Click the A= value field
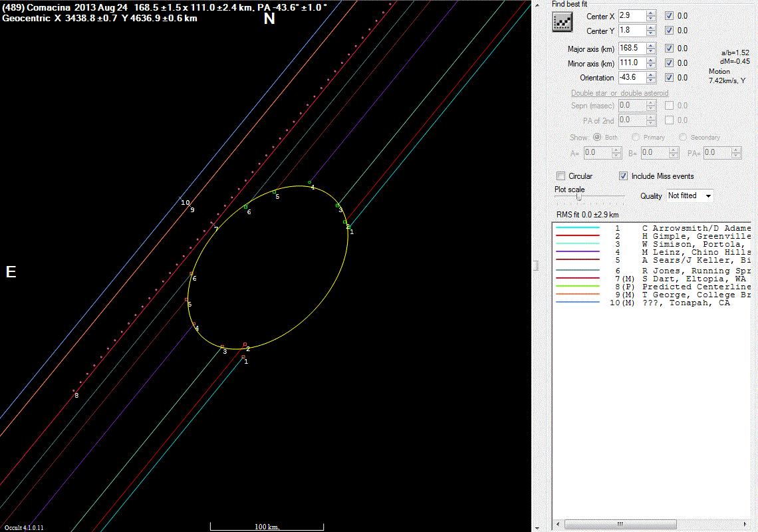758x532 pixels. (598, 153)
